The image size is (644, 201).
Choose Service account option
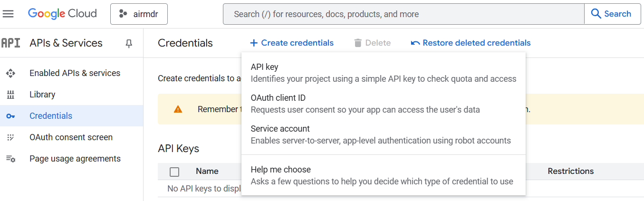[384, 134]
